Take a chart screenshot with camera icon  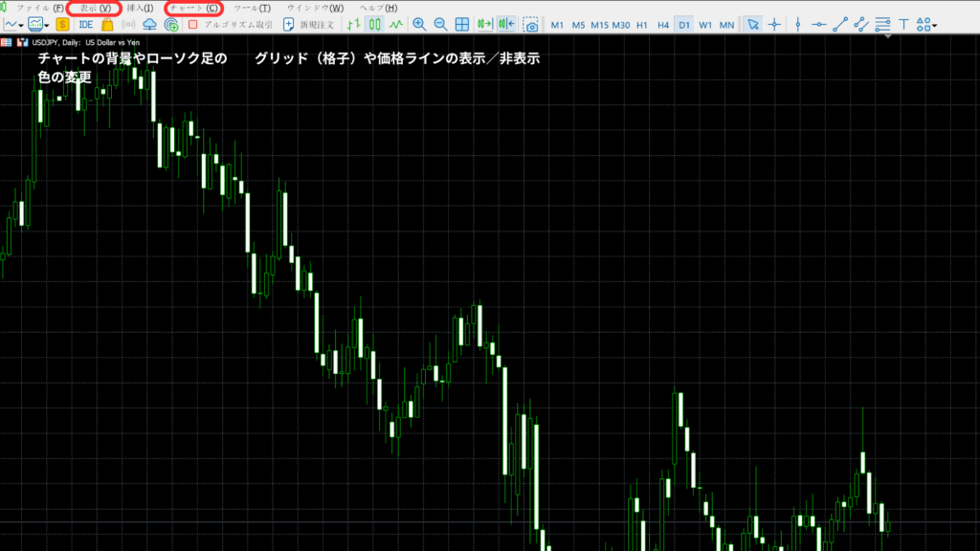530,24
